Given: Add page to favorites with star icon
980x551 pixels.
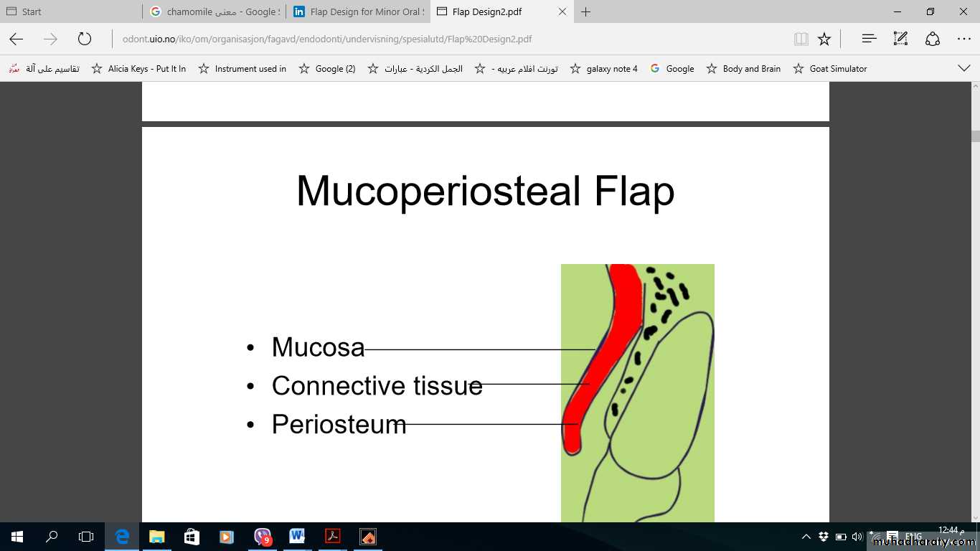Looking at the screenshot, I should (x=824, y=39).
